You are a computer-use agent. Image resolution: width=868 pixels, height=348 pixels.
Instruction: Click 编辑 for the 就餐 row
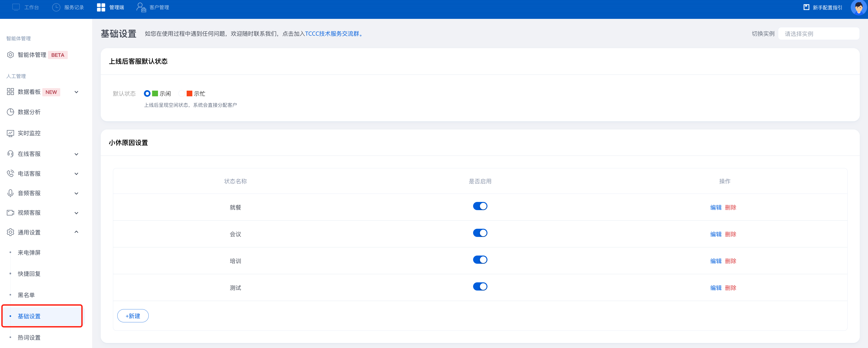[716, 207]
